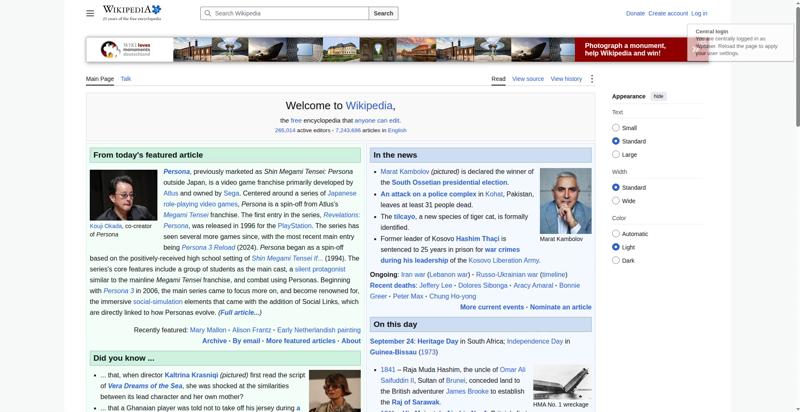Open the 7,243,686 articles count link
The image size is (800, 412).
click(x=347, y=130)
